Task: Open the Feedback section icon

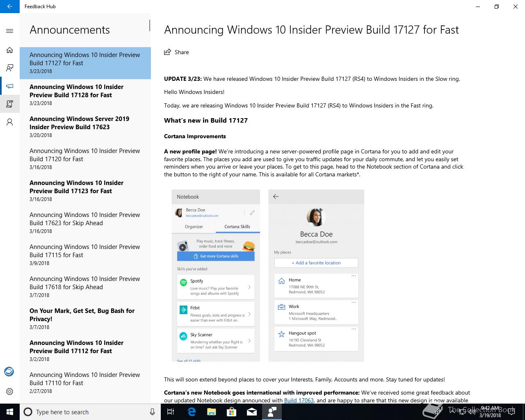Action: click(10, 68)
